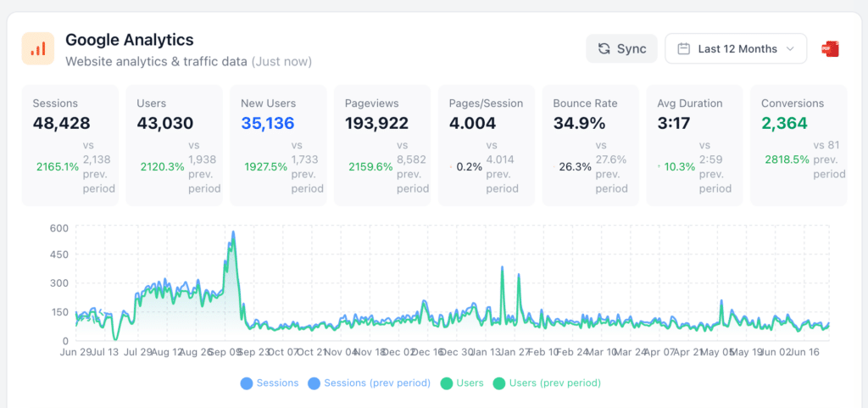The width and height of the screenshot is (868, 408).
Task: Click the Feb 10 axis label on chart
Action: 543,352
